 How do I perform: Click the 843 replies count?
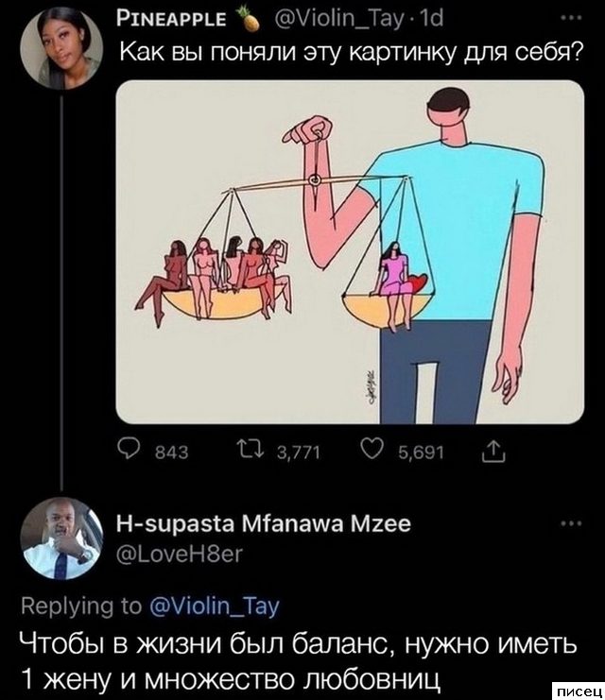[x=172, y=452]
